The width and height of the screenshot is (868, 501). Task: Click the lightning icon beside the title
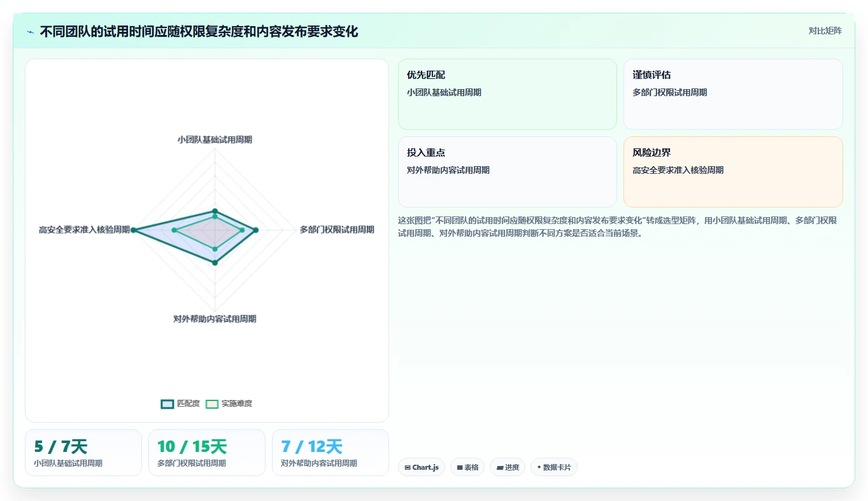[x=31, y=32]
